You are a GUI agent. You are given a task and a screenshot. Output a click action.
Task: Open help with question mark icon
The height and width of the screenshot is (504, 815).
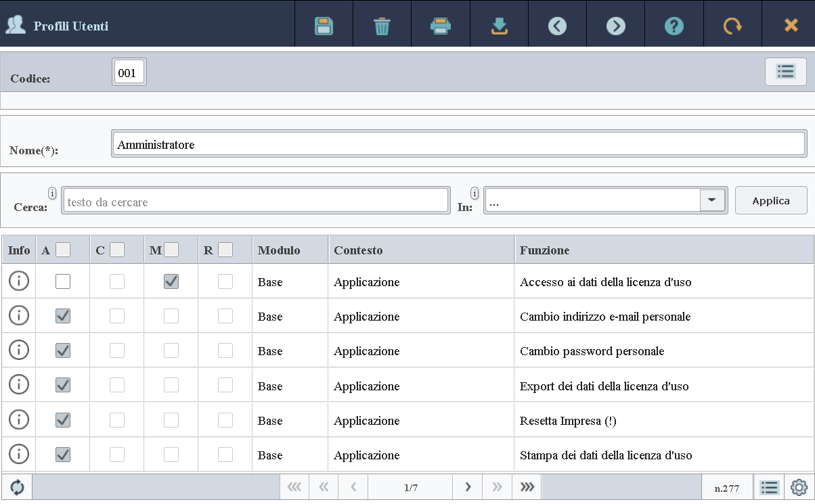pos(674,26)
